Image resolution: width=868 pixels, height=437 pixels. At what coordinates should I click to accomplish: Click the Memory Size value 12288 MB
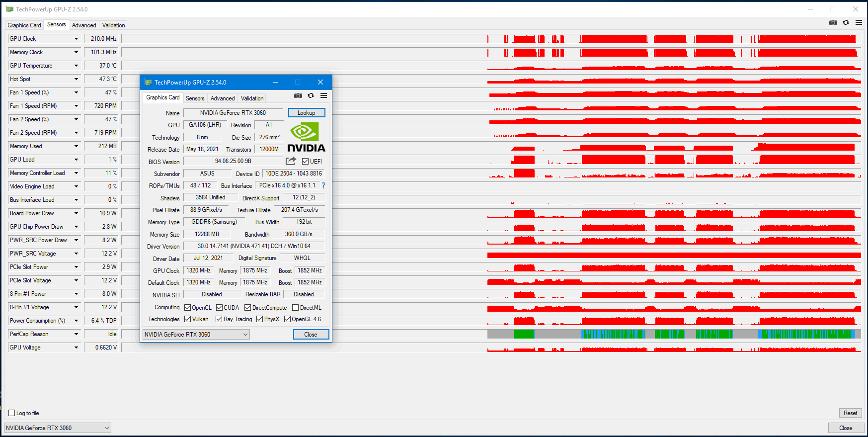click(207, 234)
